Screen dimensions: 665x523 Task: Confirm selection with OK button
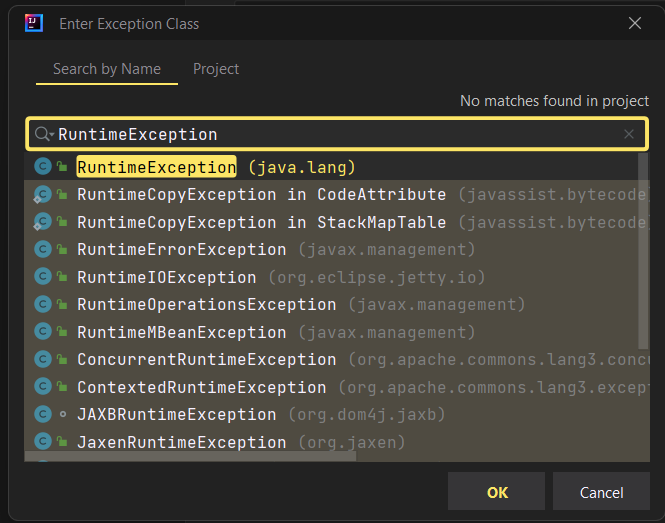tap(496, 492)
